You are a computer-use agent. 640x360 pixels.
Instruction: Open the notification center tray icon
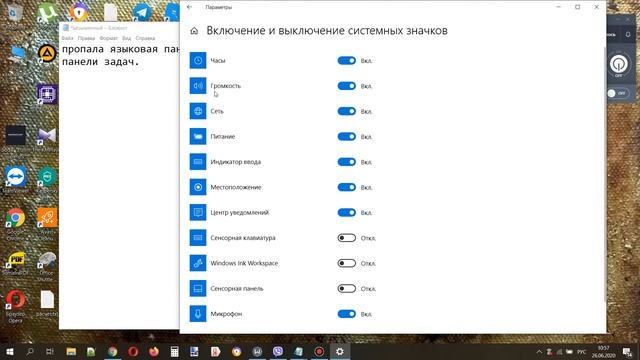pos(628,352)
